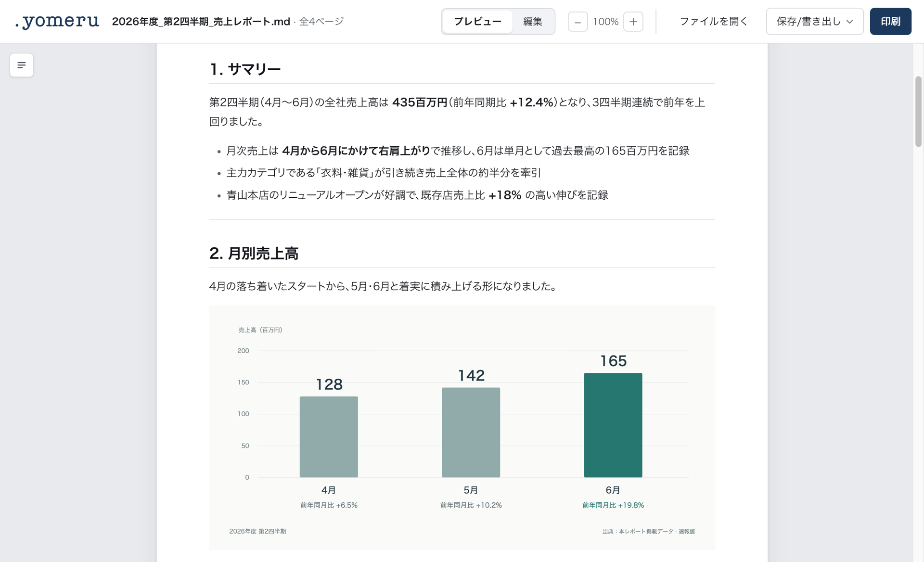The height and width of the screenshot is (562, 924).
Task: Open the table of contents sidebar icon
Action: (22, 65)
